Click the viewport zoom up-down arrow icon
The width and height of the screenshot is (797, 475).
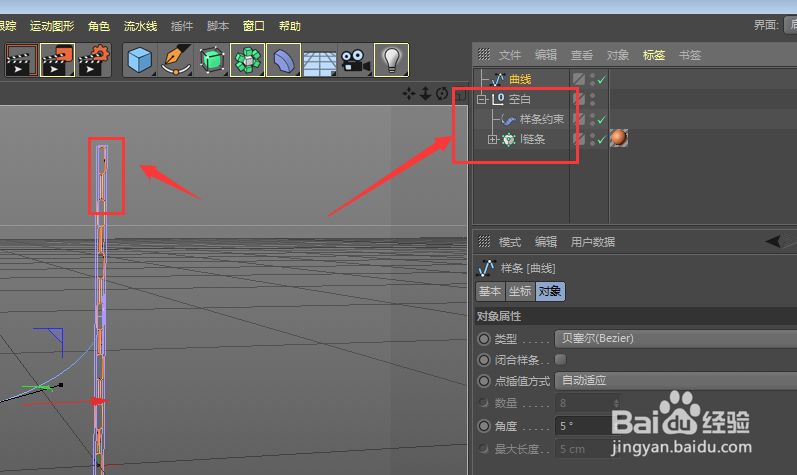click(425, 93)
